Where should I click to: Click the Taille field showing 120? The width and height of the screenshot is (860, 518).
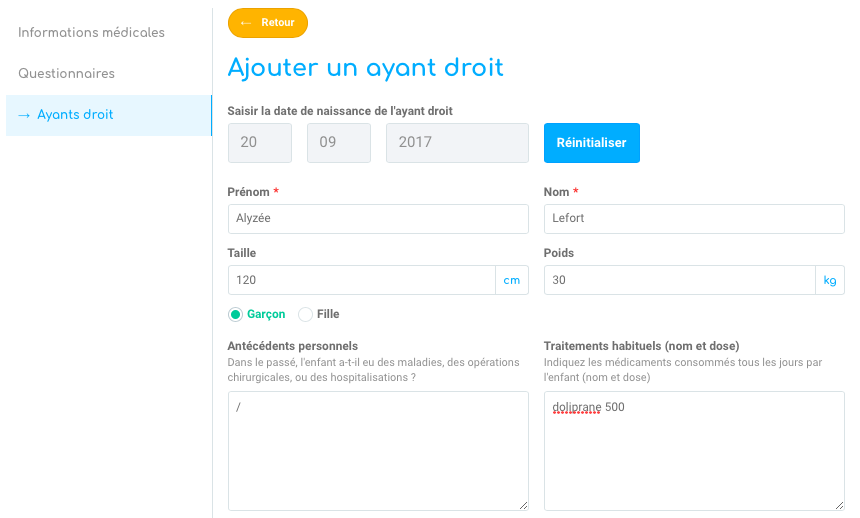362,280
